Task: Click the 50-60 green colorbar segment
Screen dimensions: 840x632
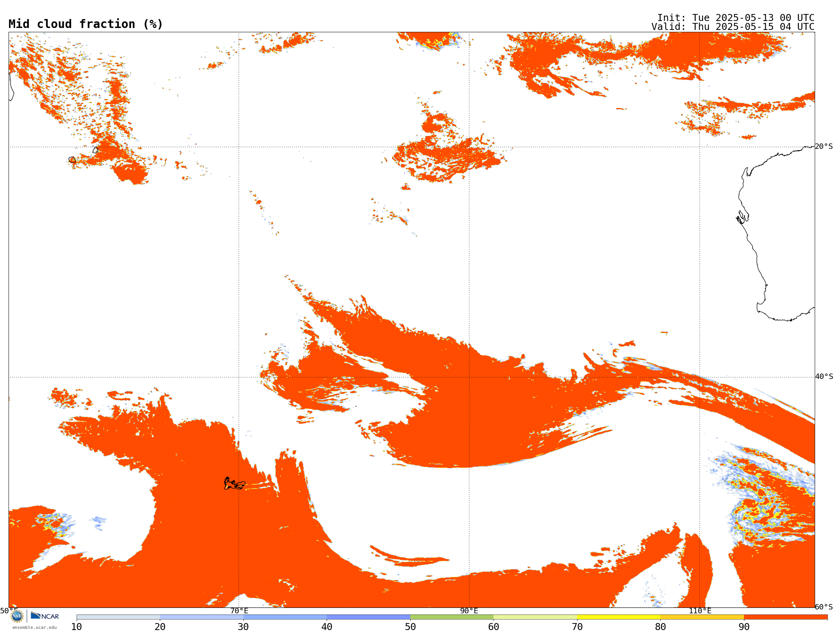Action: [452, 617]
